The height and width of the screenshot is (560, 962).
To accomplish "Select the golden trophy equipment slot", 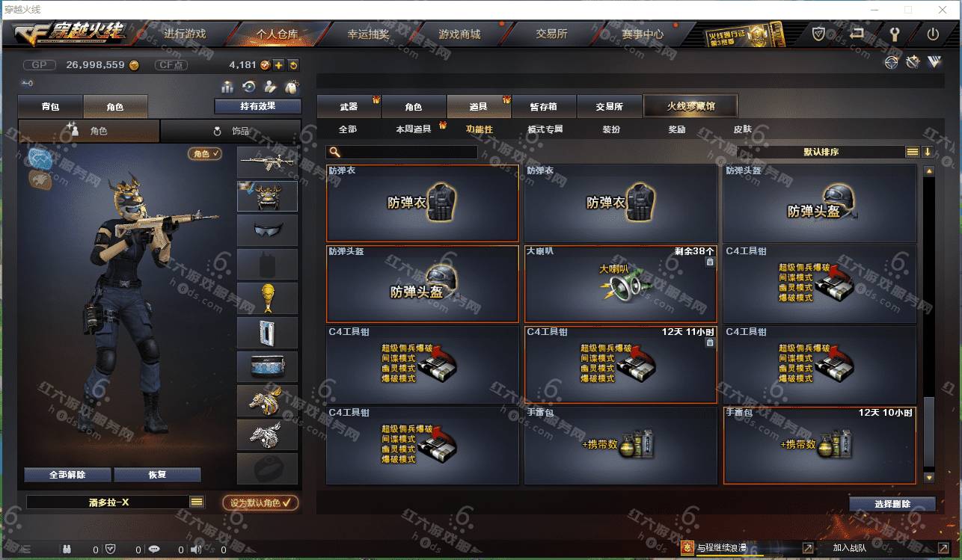I will tap(267, 298).
